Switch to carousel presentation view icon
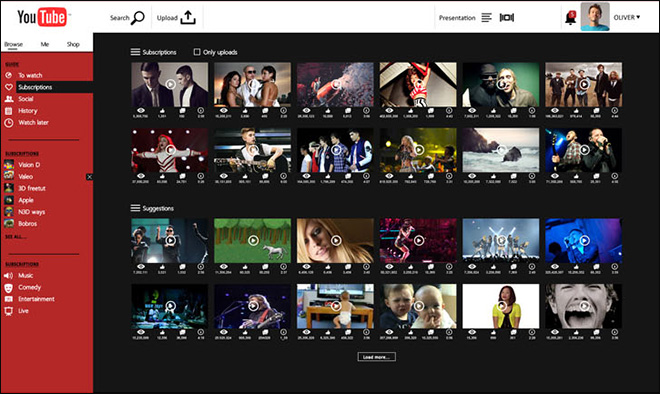The height and width of the screenshot is (394, 660). (507, 17)
